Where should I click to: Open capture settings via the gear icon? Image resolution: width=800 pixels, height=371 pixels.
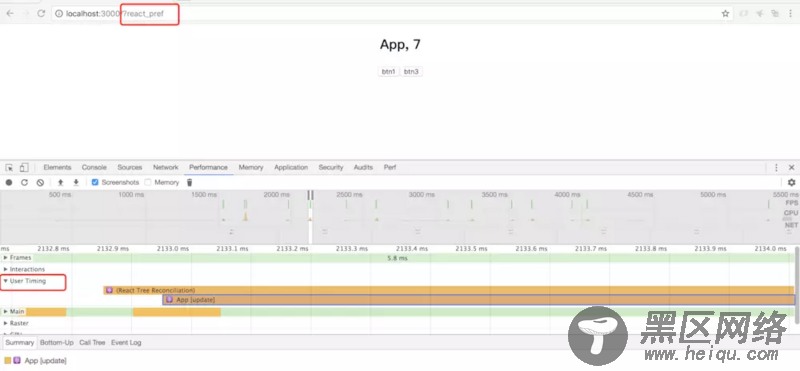(791, 182)
